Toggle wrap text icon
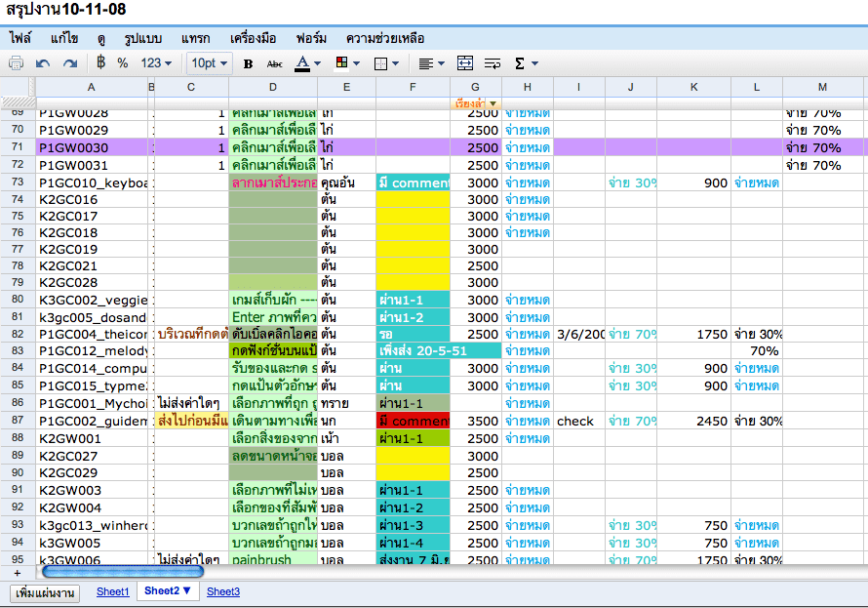This screenshot has height=608, width=868. pyautogui.click(x=493, y=63)
